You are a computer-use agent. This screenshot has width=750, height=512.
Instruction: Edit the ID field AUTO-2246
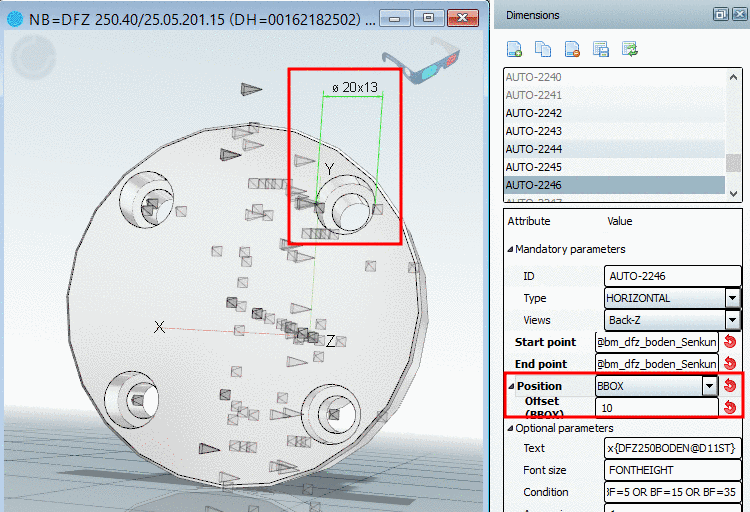point(673,276)
